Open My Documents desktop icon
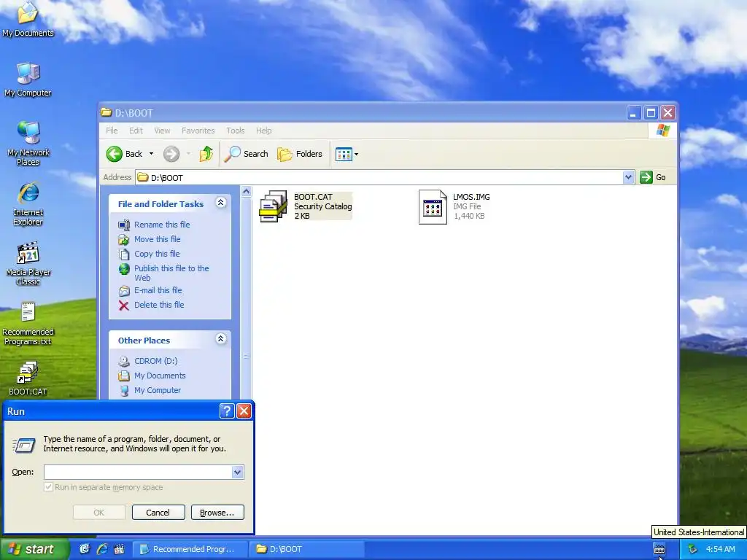The height and width of the screenshot is (560, 747). 28,19
